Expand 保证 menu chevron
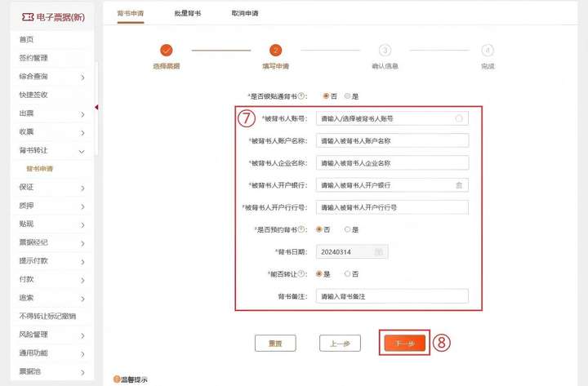The image size is (588, 386). (x=82, y=189)
